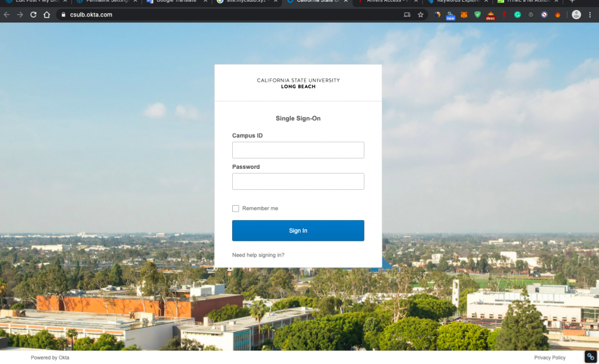599x364 pixels.
Task: Click the blue Sign In button
Action: [x=298, y=230]
